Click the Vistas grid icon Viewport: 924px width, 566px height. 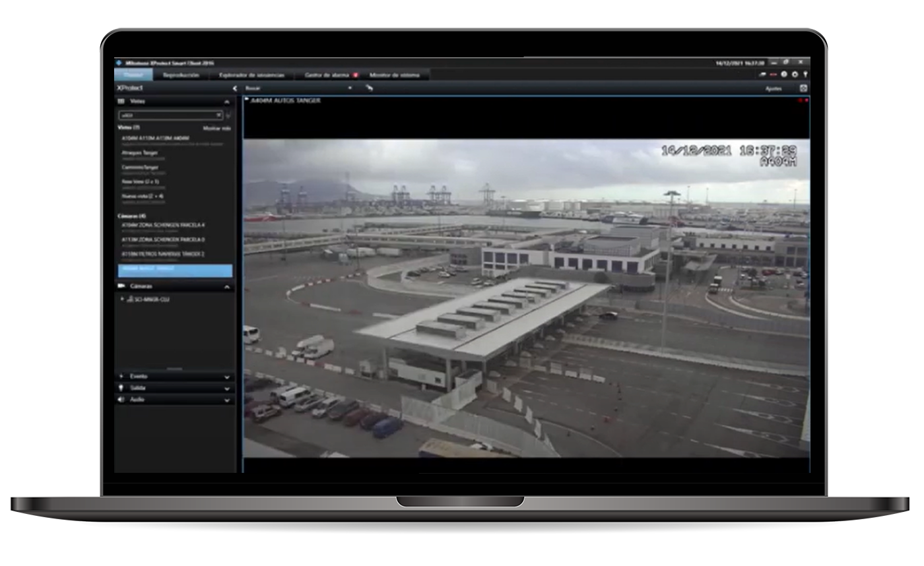pos(121,102)
